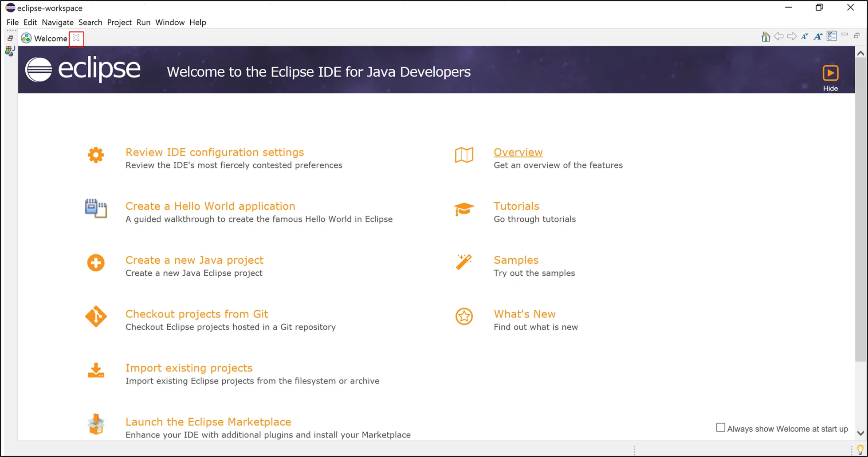Open the Overview link
Viewport: 868px width, 457px height.
pyautogui.click(x=518, y=152)
